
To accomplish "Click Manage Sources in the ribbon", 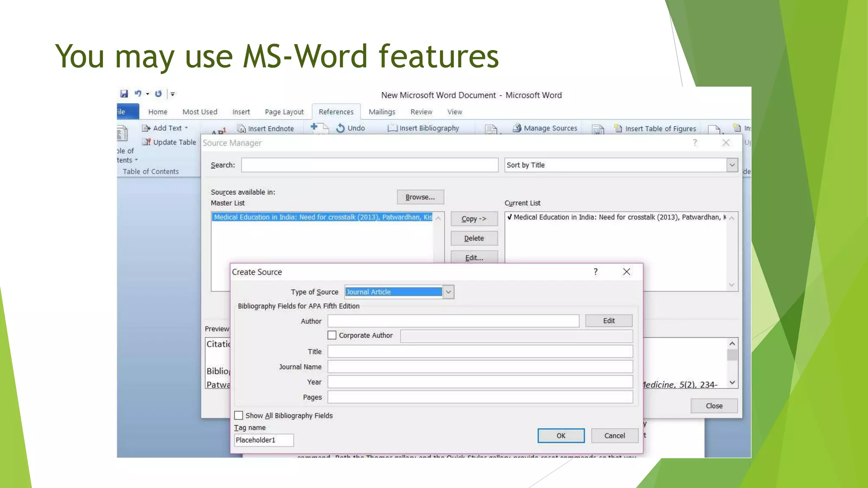I will pyautogui.click(x=545, y=128).
